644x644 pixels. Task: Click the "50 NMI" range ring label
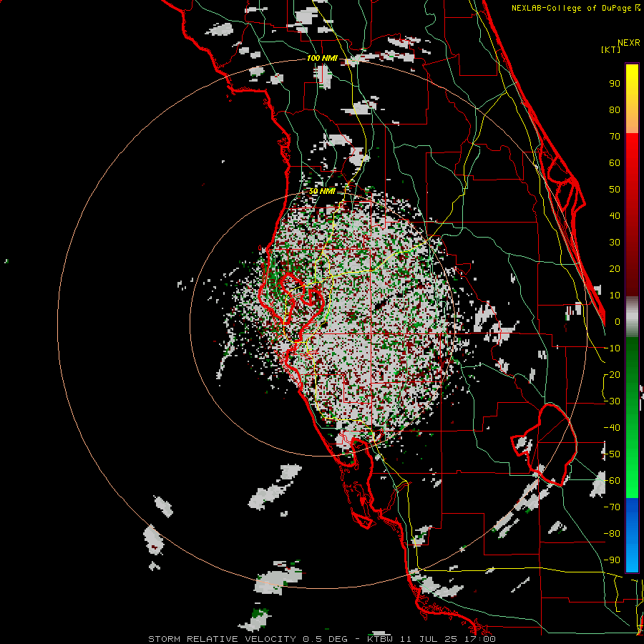click(322, 191)
